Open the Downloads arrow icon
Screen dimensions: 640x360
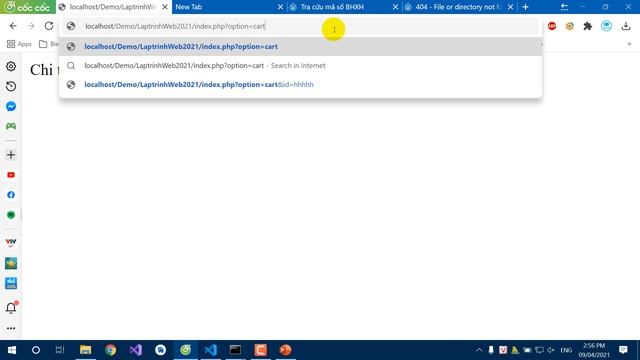(x=626, y=26)
